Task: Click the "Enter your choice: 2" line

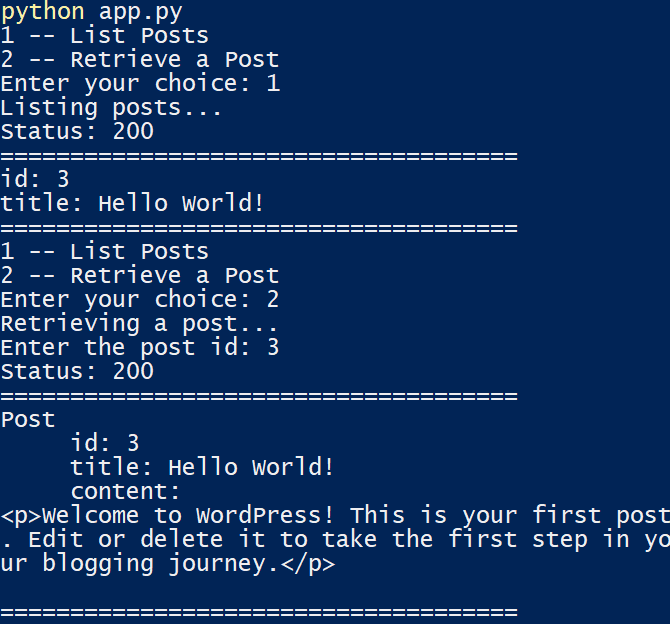Action: (x=140, y=299)
